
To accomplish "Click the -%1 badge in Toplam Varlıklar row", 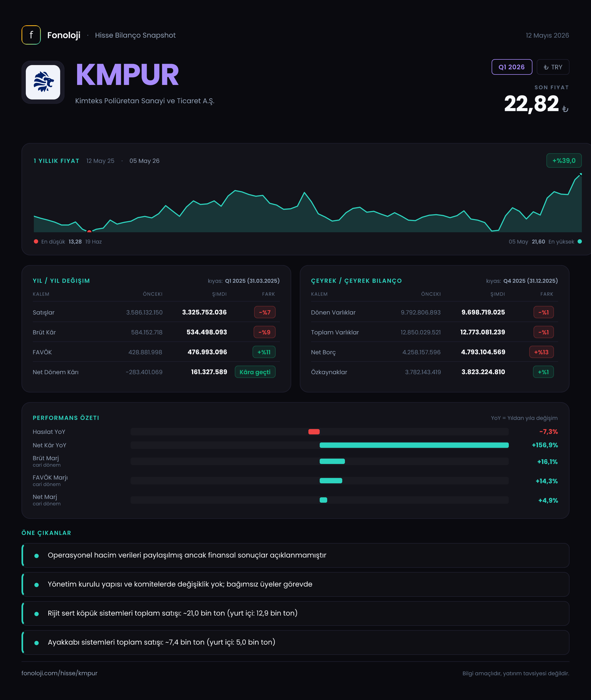I will click(x=543, y=332).
